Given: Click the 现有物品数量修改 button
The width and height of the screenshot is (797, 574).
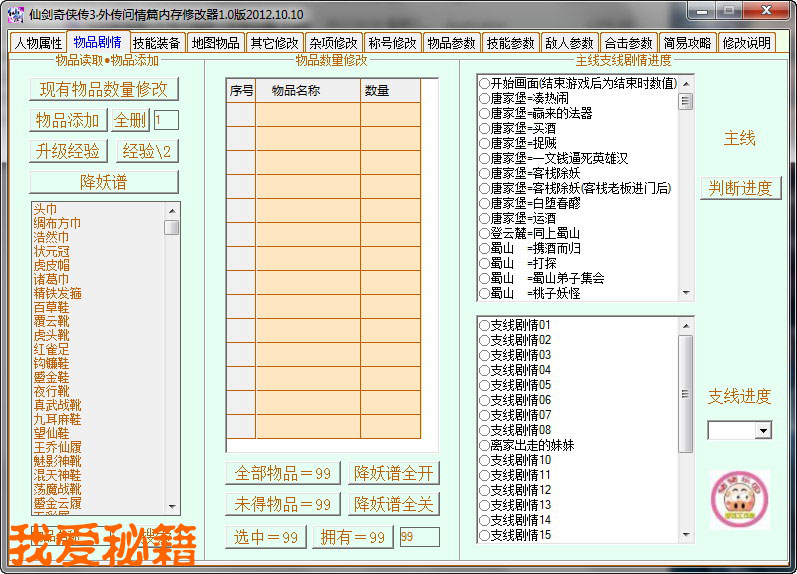Looking at the screenshot, I should pyautogui.click(x=104, y=89).
